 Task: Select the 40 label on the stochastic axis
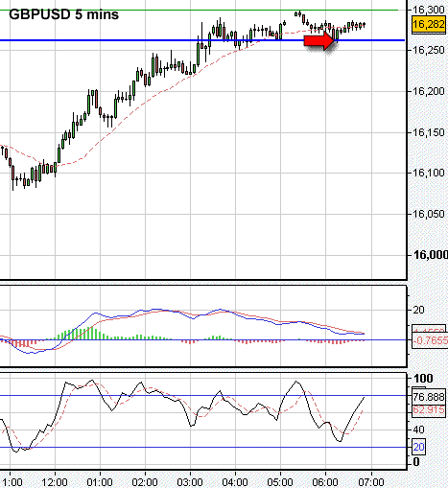[418, 430]
